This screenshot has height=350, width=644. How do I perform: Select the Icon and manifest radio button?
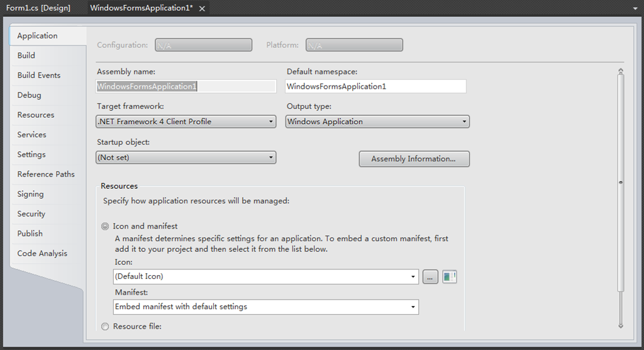pyautogui.click(x=105, y=226)
